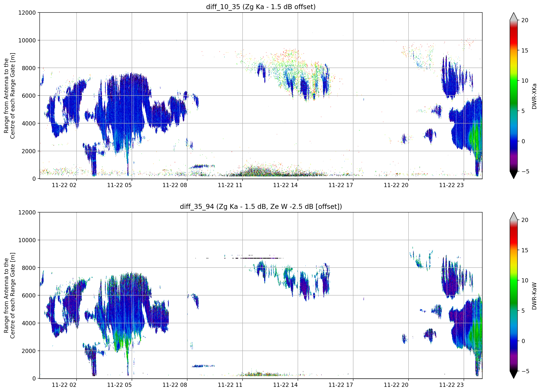Click "11-22 11" tick label under diff_10_35 plot
The height and width of the screenshot is (392, 541).
pyautogui.click(x=230, y=185)
